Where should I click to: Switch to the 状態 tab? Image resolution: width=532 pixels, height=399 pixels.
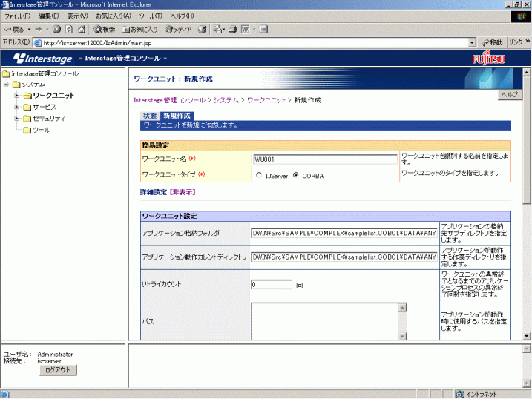point(150,116)
